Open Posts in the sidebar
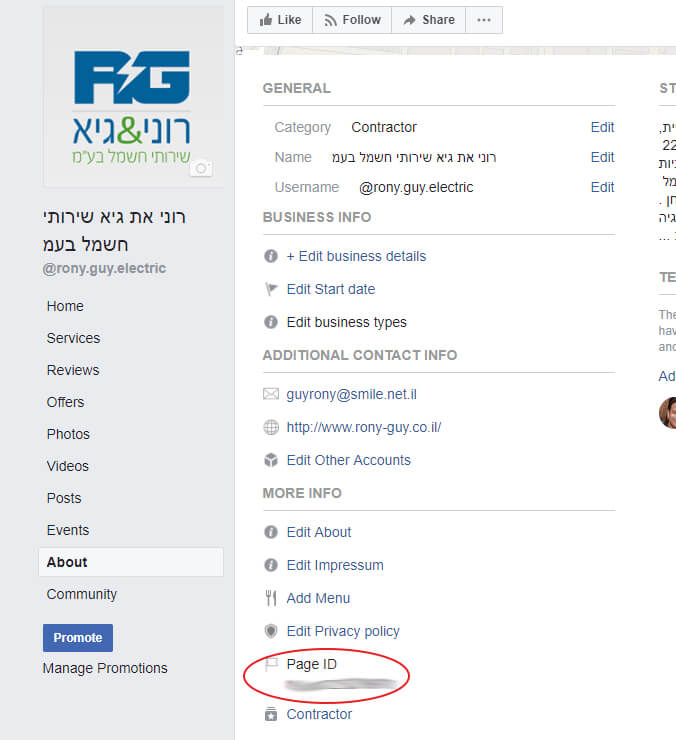Image resolution: width=676 pixels, height=740 pixels. click(x=64, y=498)
